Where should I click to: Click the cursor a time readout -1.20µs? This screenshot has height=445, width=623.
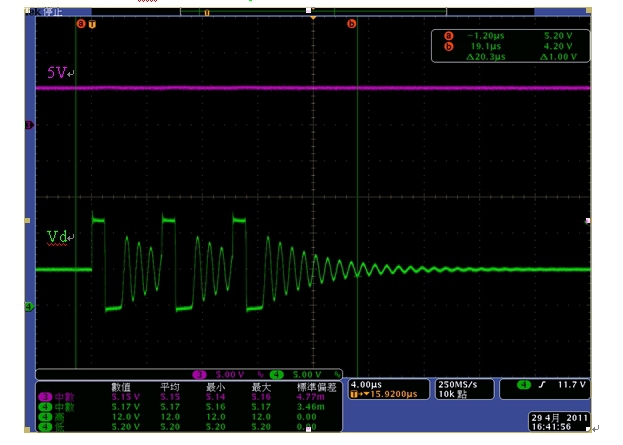tap(486, 36)
